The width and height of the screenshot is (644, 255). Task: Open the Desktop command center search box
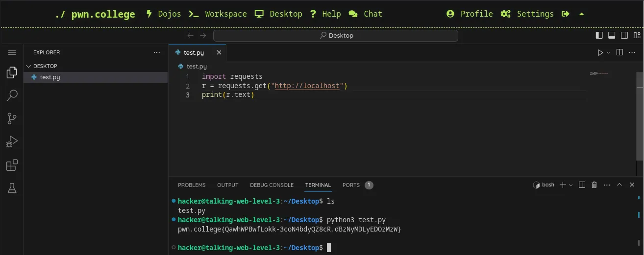pos(336,35)
